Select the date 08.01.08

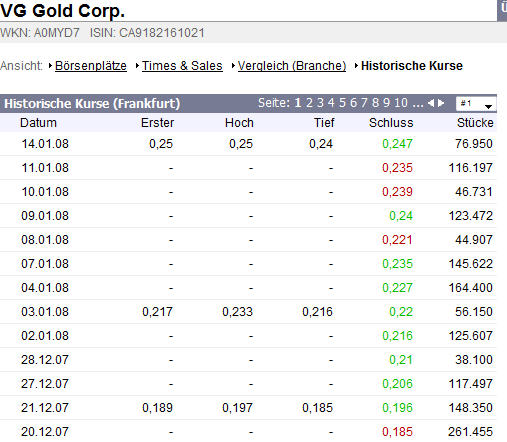pyautogui.click(x=45, y=240)
